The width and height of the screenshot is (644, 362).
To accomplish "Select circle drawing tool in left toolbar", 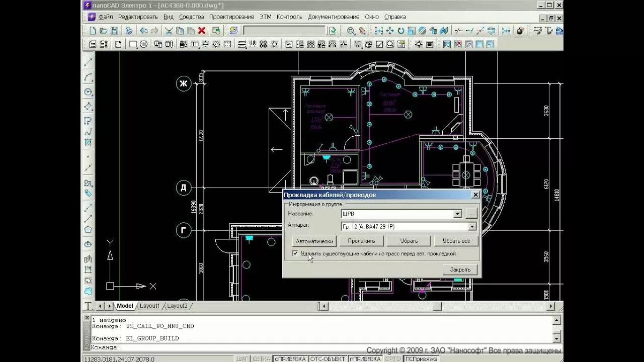I will (x=88, y=92).
